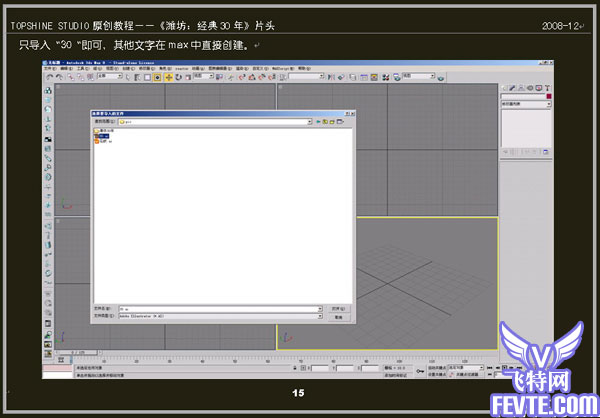Image resolution: width=600 pixels, height=418 pixels.
Task: Toggle the Angle Snap
Action: coord(252,77)
